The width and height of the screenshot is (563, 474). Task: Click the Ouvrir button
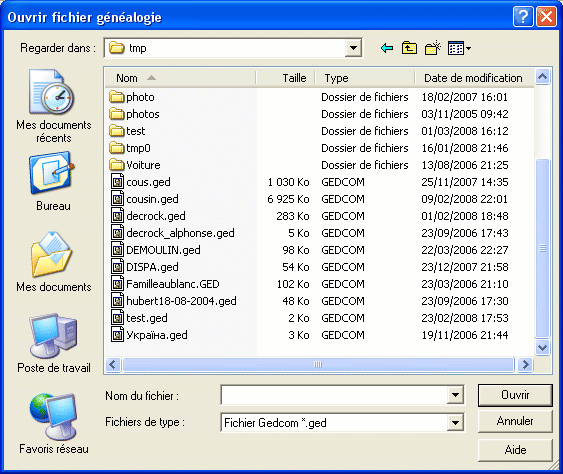515,395
